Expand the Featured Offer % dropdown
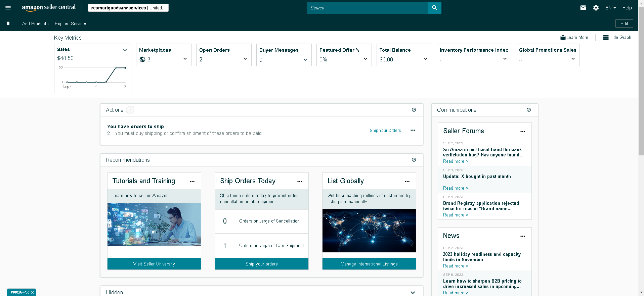 point(366,59)
